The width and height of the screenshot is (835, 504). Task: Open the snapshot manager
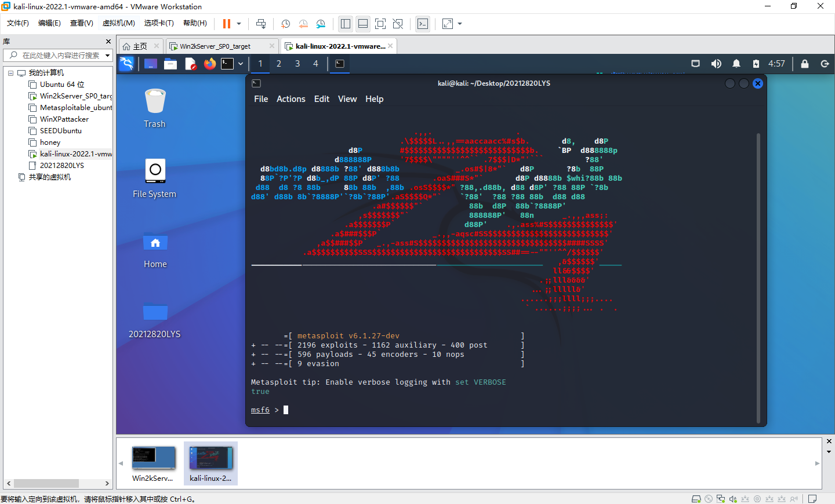point(321,24)
